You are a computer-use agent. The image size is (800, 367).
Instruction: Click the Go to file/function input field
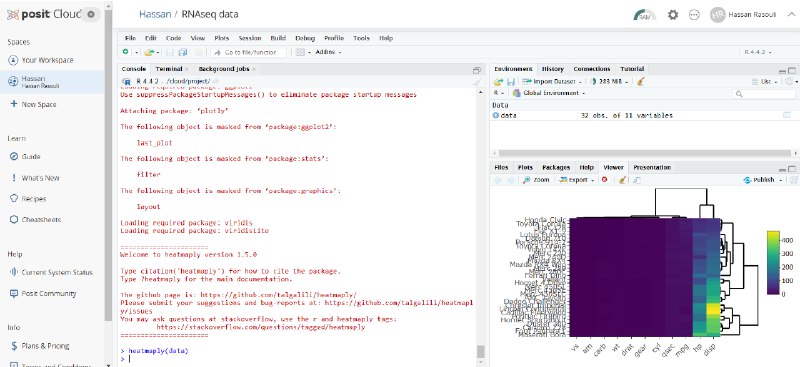[248, 52]
